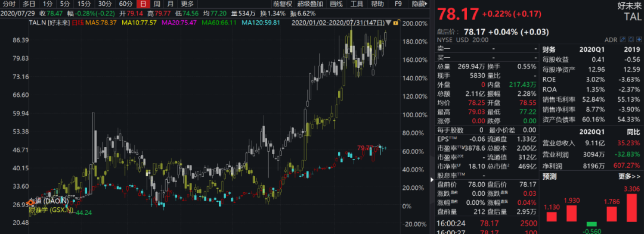Switch to the 分时 intraday chart tab
Image resolution: width=644 pixels, height=234 pixels.
point(10,4)
